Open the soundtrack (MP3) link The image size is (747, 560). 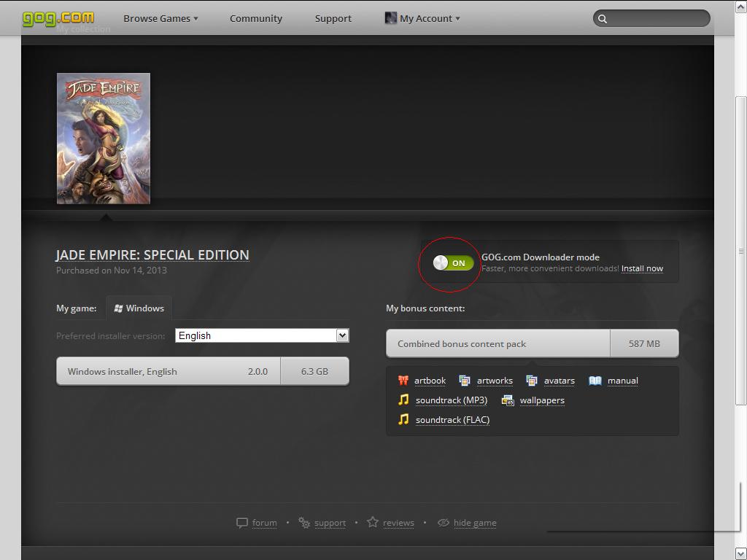451,400
